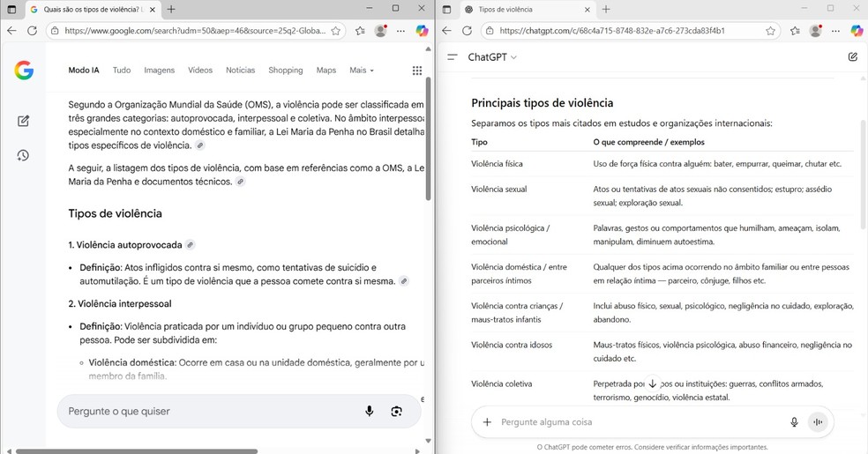Click 'Principais tipos de violência' heading

point(542,103)
